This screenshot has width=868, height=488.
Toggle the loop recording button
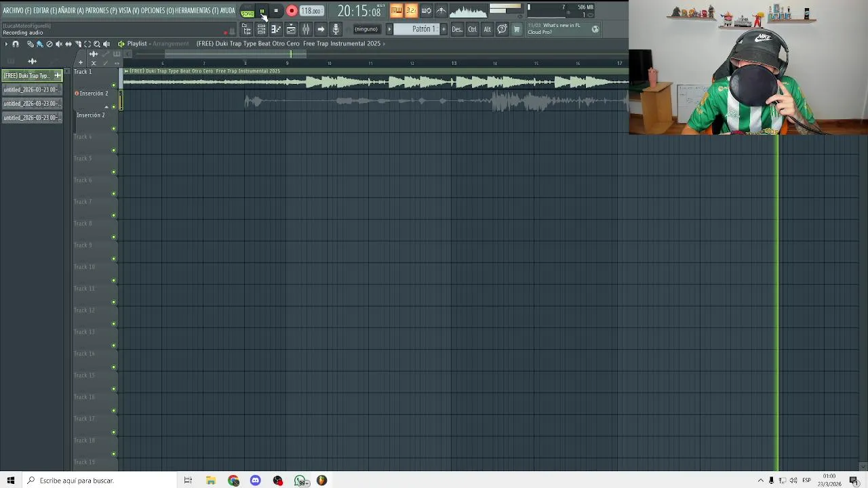426,11
